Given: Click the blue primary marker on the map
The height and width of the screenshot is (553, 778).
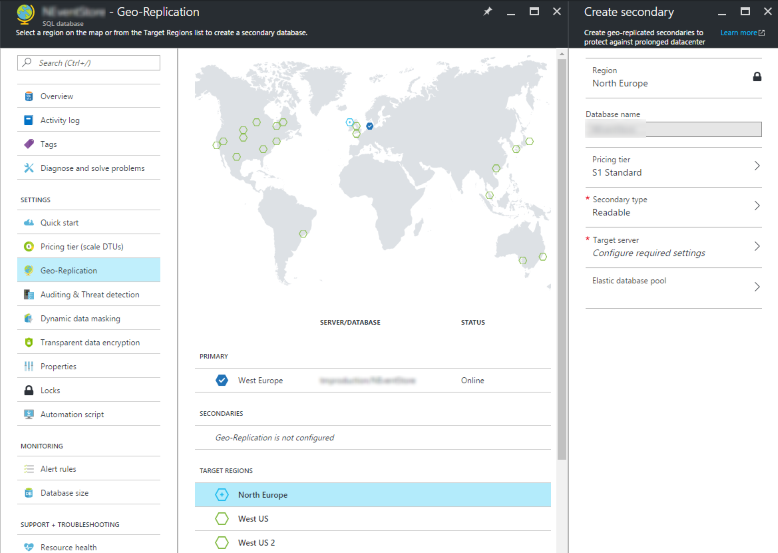Looking at the screenshot, I should pos(370,126).
